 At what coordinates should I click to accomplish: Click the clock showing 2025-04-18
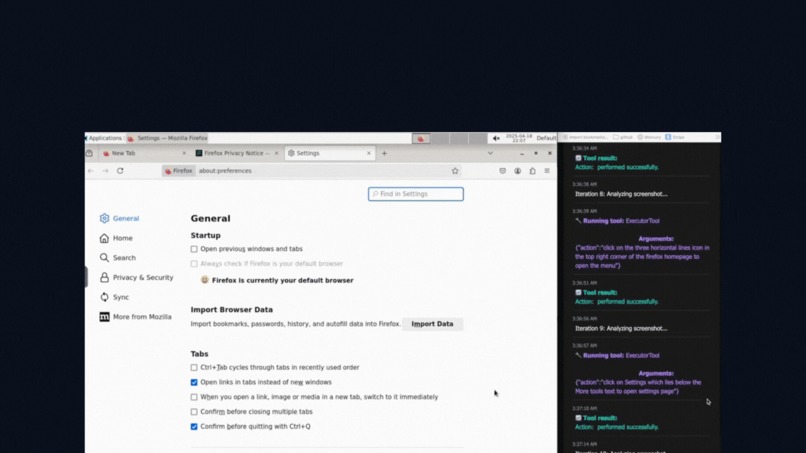point(519,138)
